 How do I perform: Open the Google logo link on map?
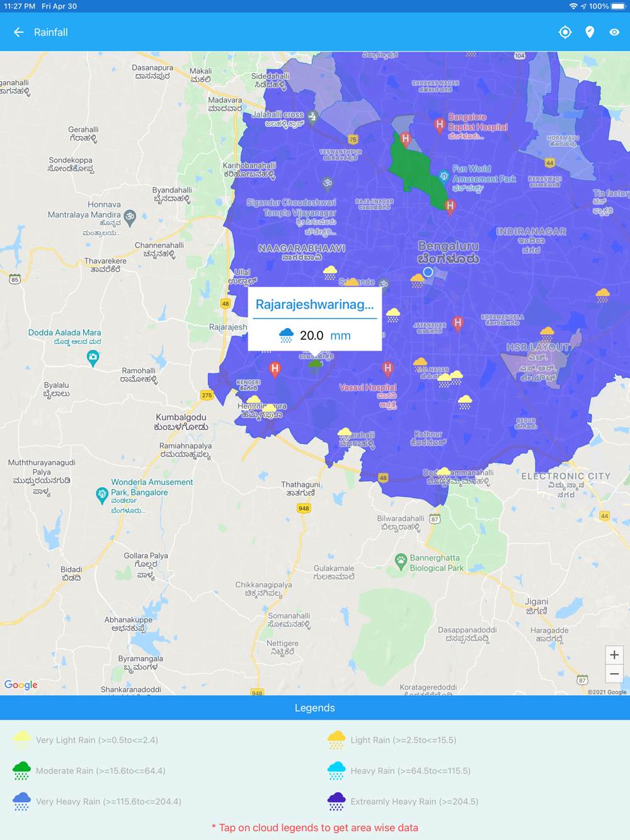pos(21,685)
